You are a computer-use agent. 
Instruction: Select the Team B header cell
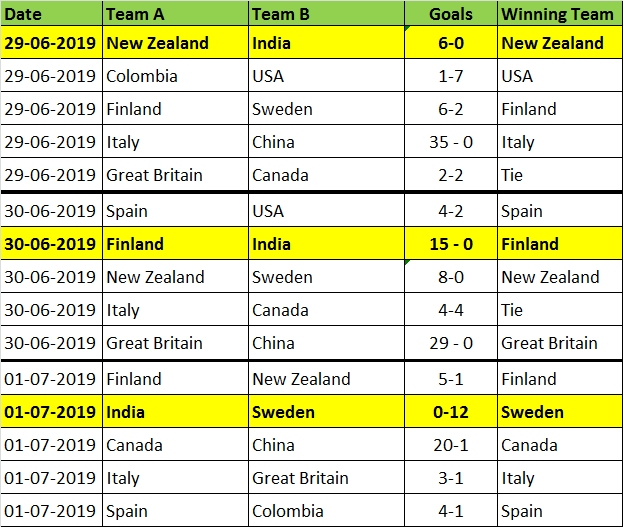coord(326,14)
